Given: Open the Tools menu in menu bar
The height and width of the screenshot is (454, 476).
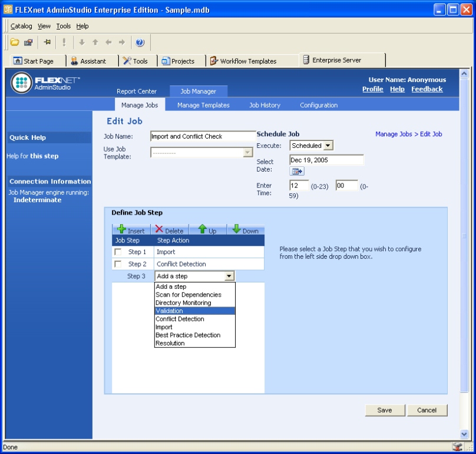Looking at the screenshot, I should 63,26.
